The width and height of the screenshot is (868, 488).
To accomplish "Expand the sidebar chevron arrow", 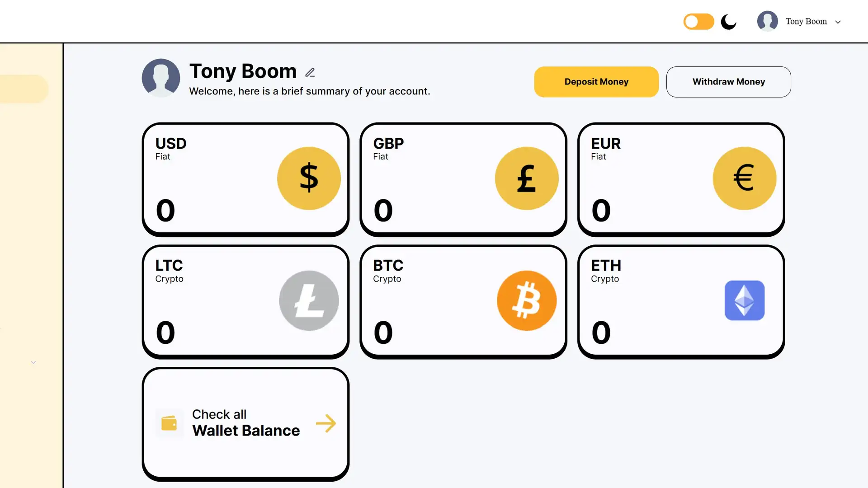I will click(33, 362).
